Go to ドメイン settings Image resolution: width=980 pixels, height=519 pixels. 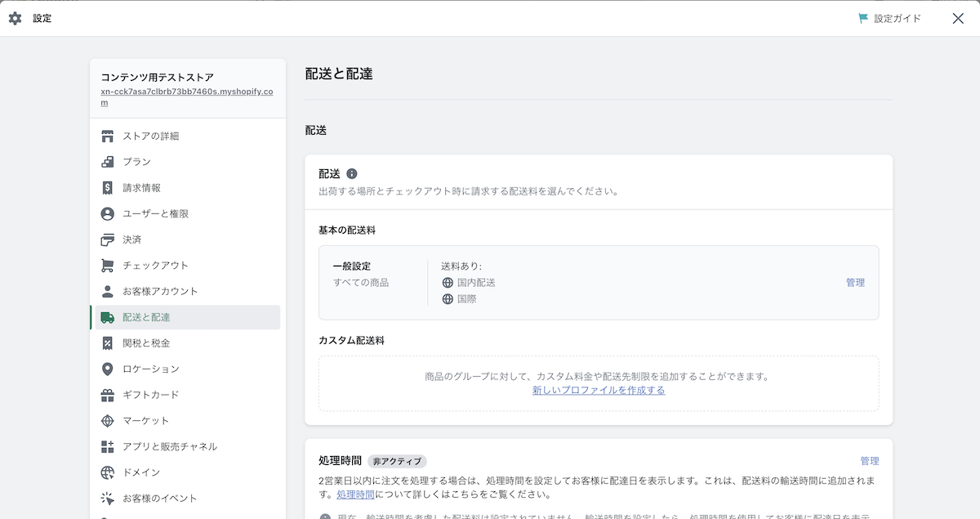(188, 472)
